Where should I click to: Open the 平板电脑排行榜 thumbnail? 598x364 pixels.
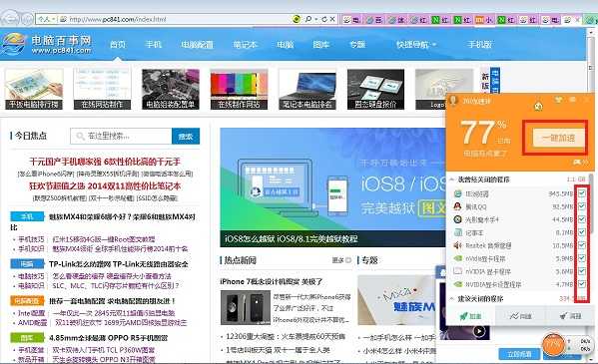pos(34,89)
